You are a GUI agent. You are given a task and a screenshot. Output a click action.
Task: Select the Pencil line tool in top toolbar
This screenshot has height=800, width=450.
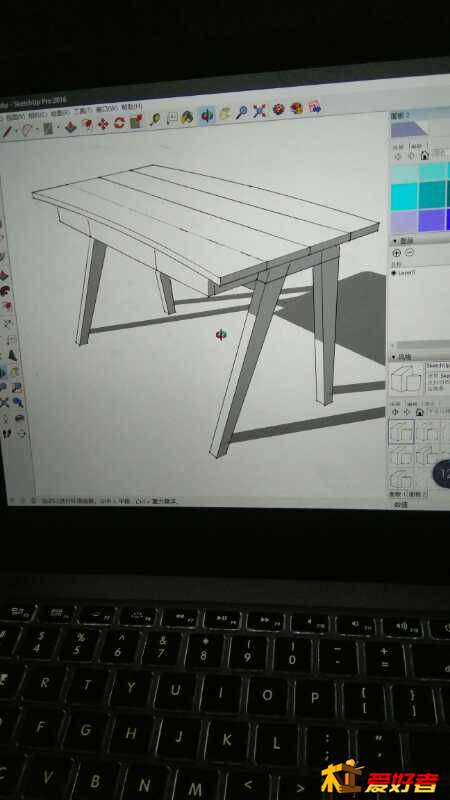(8, 132)
